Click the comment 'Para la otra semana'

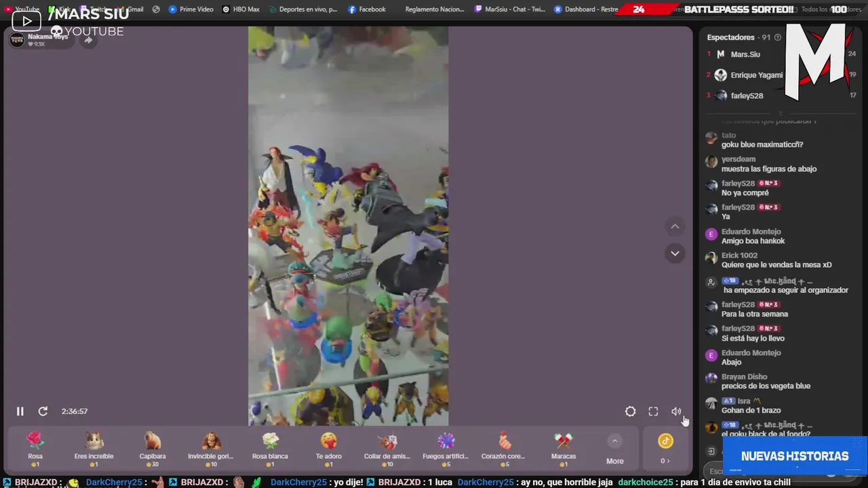coord(755,314)
